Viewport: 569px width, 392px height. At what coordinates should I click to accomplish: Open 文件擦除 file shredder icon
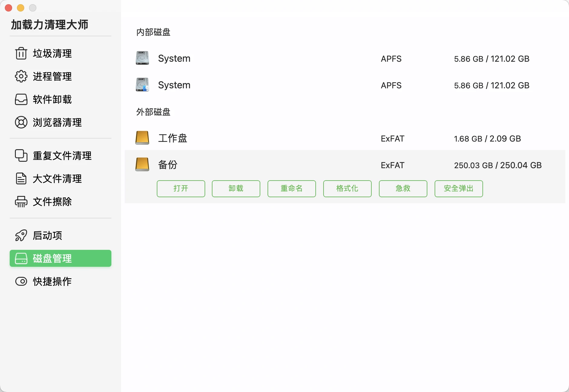tap(21, 202)
